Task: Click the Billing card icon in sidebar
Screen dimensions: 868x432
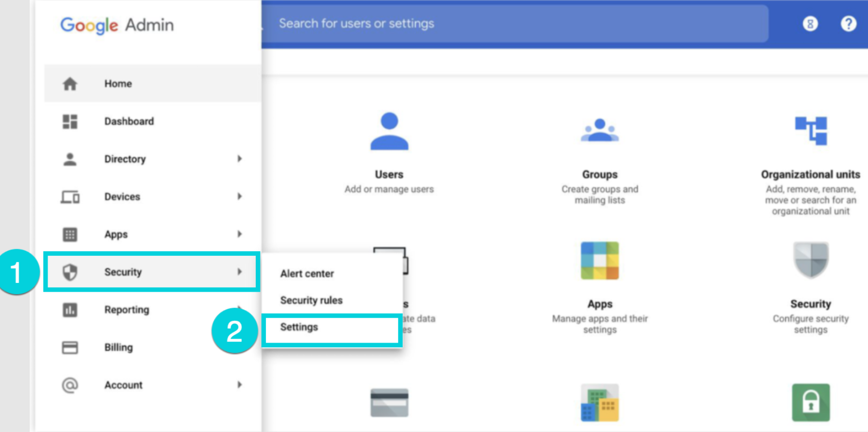Action: coord(70,348)
